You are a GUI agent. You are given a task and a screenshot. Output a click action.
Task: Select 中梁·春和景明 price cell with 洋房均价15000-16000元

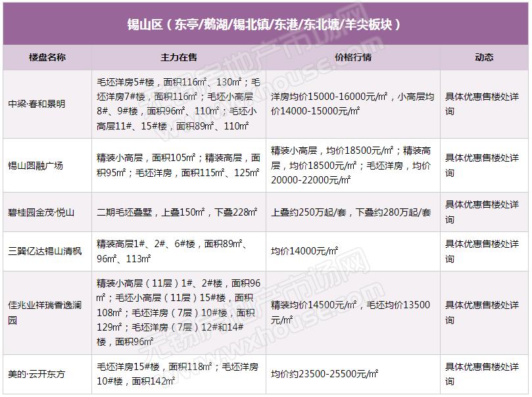pyautogui.click(x=352, y=104)
